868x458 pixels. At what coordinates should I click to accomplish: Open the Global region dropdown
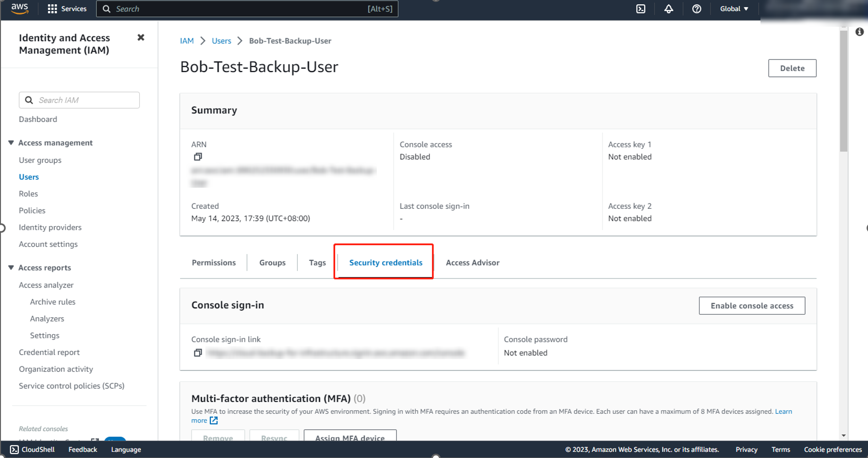[733, 9]
